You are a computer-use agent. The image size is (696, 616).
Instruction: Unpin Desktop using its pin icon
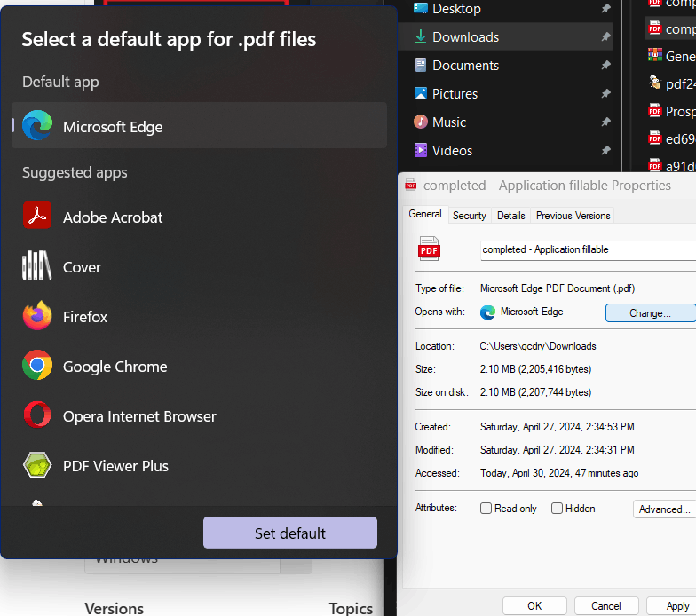[x=605, y=9]
